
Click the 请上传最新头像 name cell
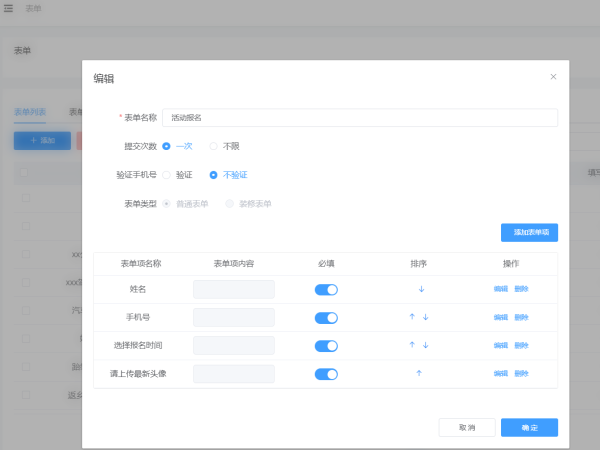(138, 373)
